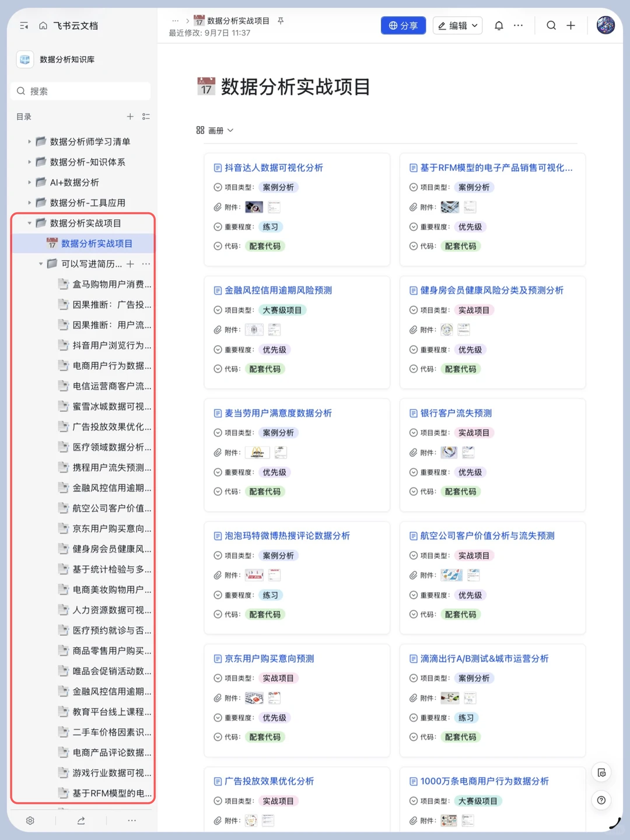Screen dimensions: 630x840
Task: Open the 滴滴出行A/B测试&城市运营分析 card
Action: point(484,659)
